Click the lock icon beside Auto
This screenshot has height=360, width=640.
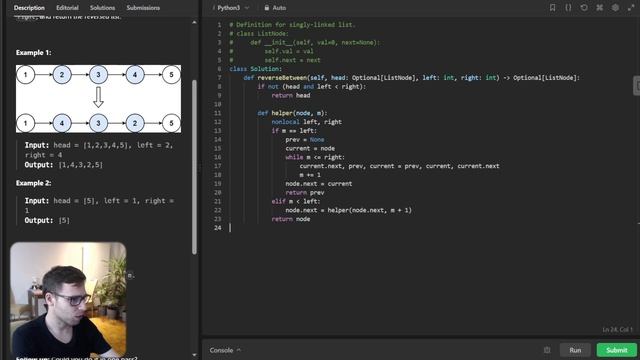267,8
